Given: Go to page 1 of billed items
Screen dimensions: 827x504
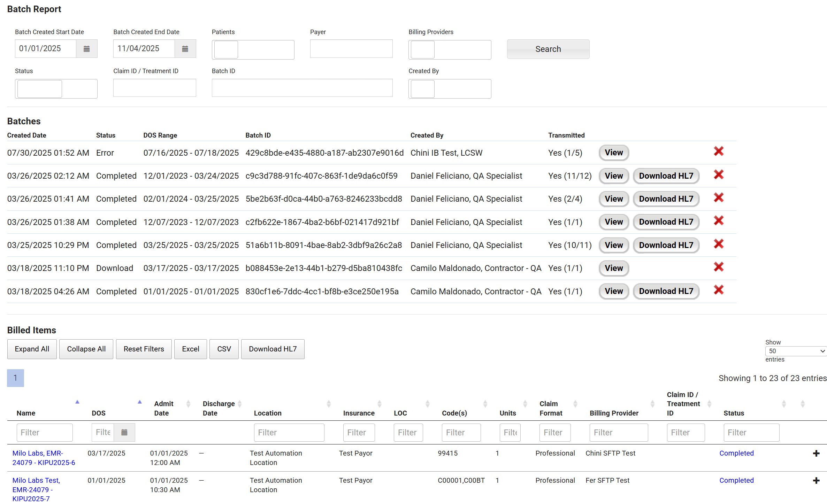Looking at the screenshot, I should [x=15, y=378].
